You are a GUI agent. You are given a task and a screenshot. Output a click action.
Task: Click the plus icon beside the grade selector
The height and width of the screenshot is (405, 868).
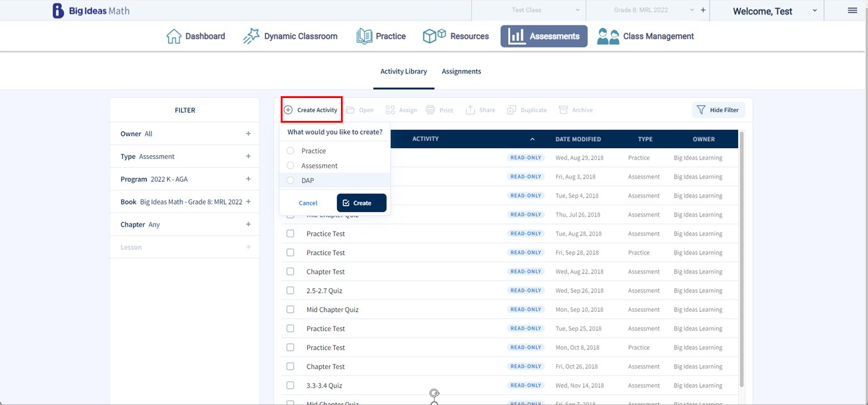703,10
